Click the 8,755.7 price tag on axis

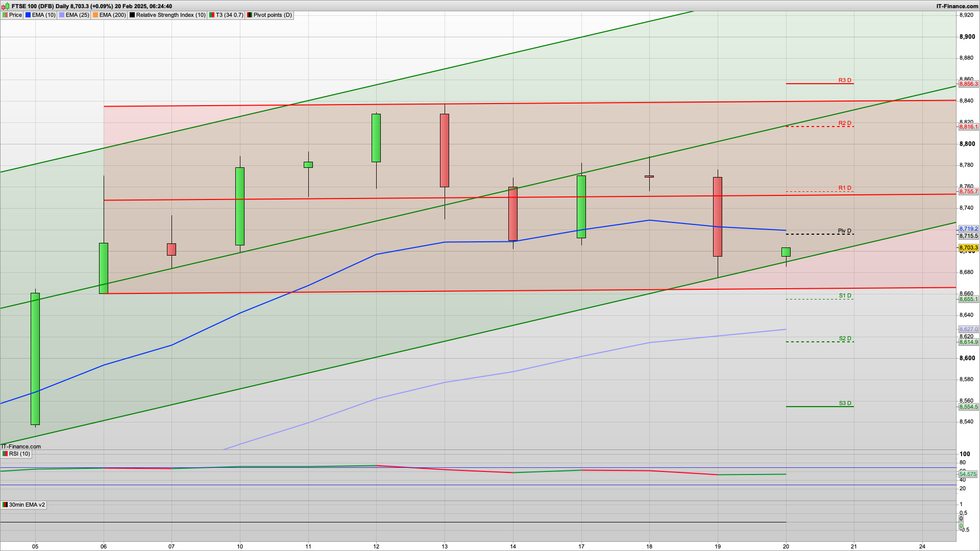[968, 191]
